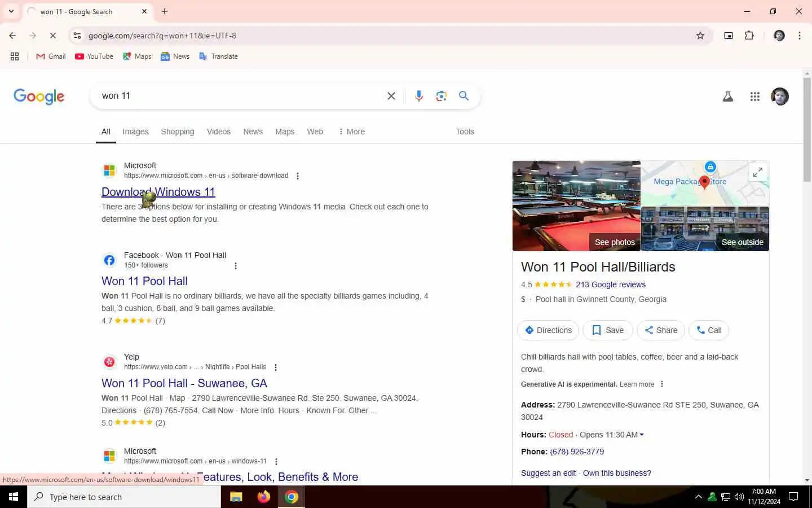Open Download Windows 11 result
This screenshot has height=508, width=812.
[x=158, y=192]
